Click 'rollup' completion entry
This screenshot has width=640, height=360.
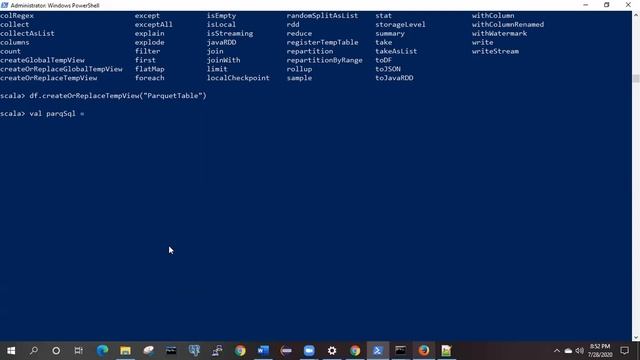click(299, 69)
